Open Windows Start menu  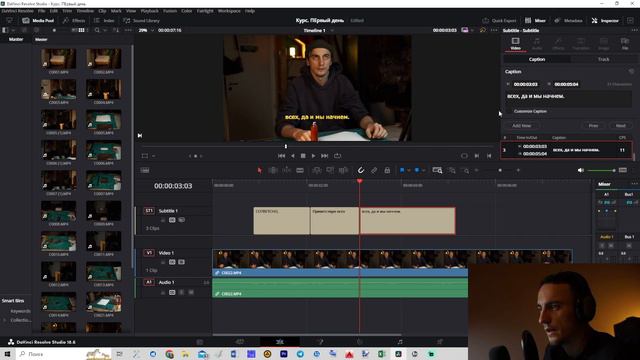[7, 354]
